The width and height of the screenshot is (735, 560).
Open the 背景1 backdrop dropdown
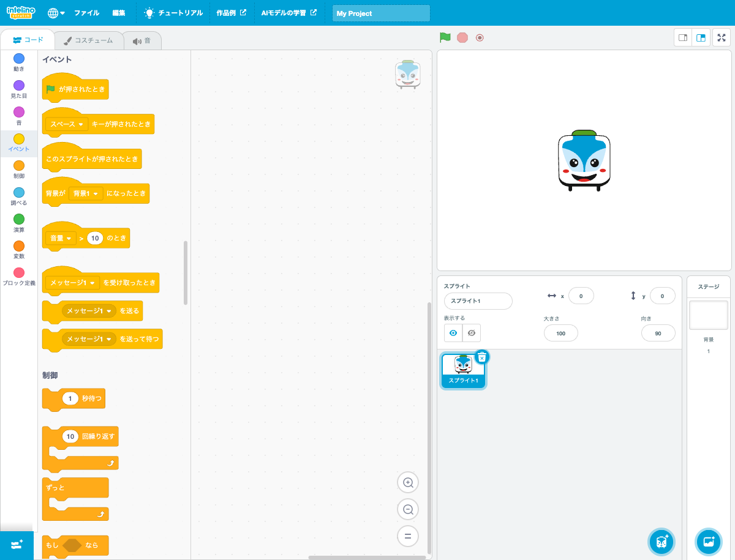pyautogui.click(x=86, y=193)
